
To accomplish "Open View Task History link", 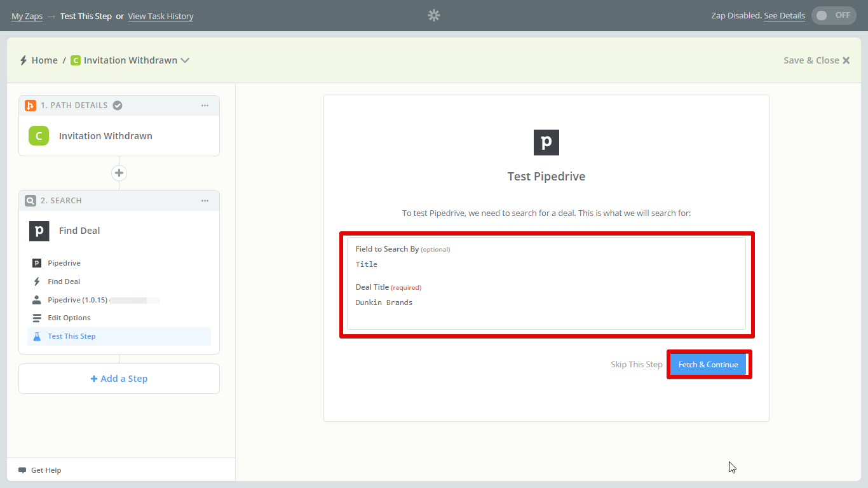I will (161, 16).
